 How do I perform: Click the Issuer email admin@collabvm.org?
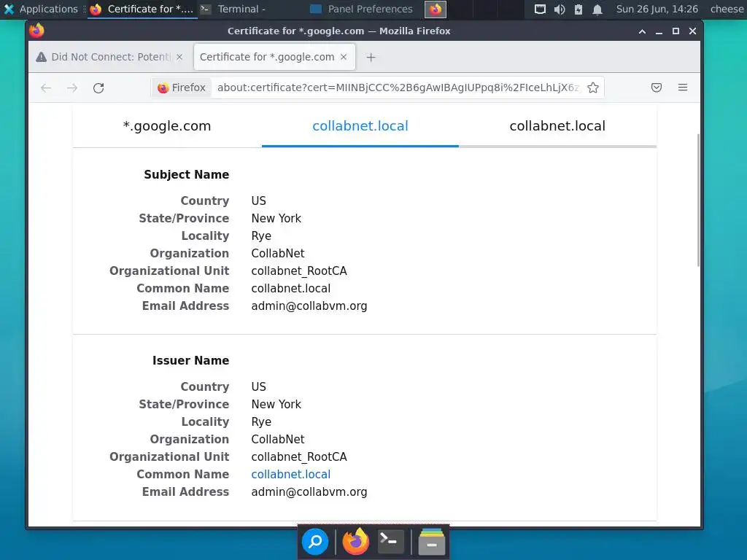tap(309, 492)
